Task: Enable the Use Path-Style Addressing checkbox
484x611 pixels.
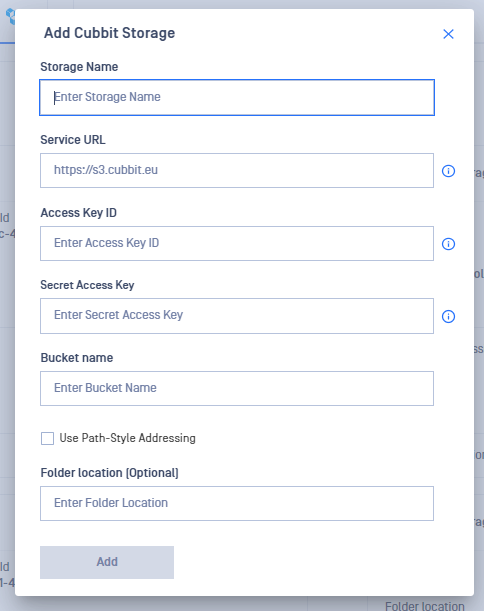Action: tap(47, 438)
